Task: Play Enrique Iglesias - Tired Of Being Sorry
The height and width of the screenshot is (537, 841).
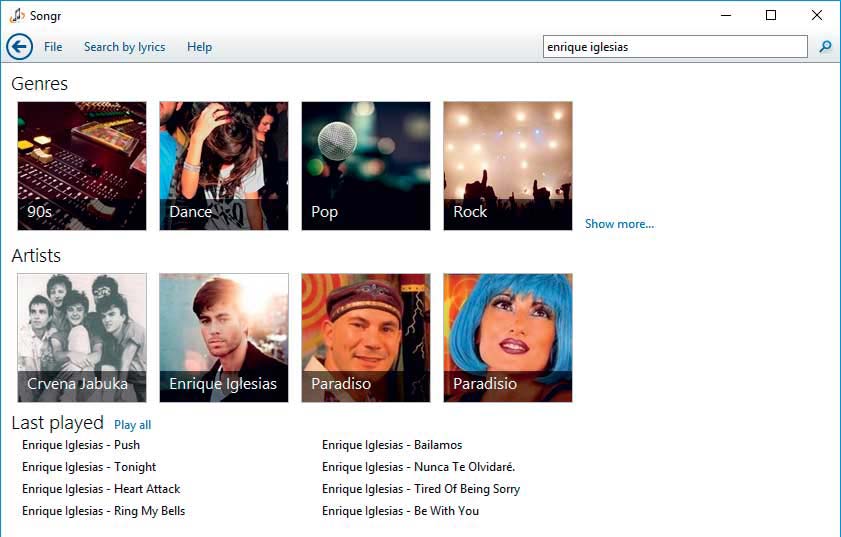Action: (421, 489)
